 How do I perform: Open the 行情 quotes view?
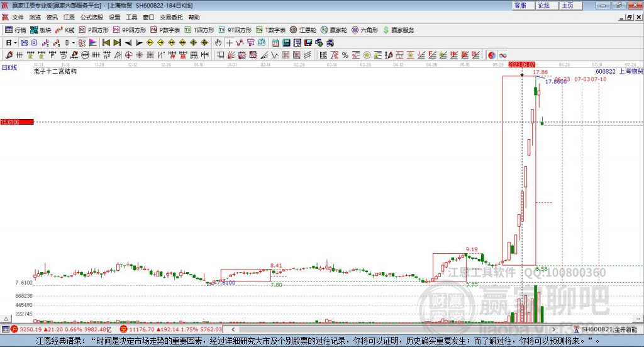pos(16,30)
